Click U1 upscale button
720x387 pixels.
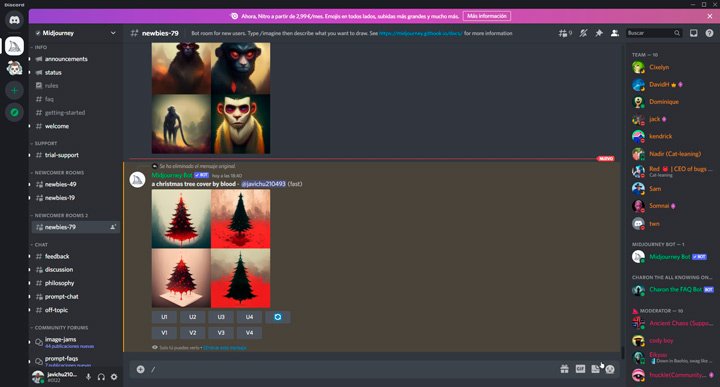point(164,317)
